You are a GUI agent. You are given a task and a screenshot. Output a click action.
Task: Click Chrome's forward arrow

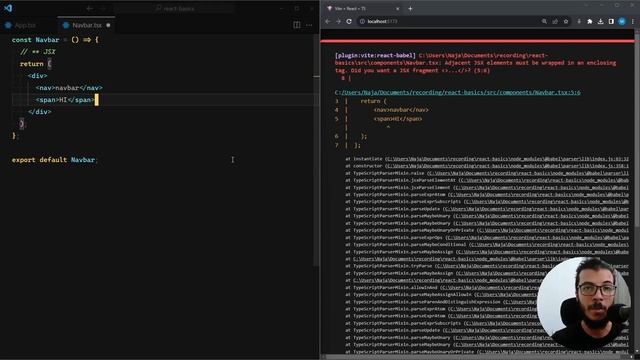[x=338, y=21]
